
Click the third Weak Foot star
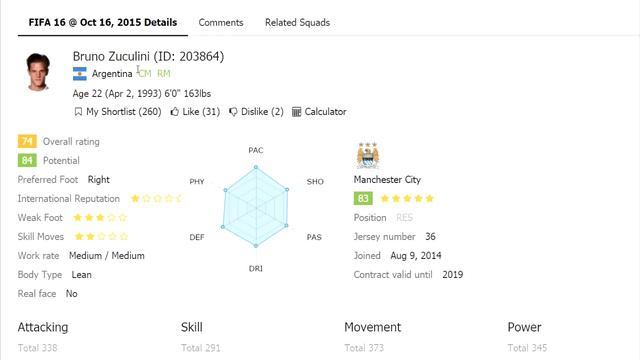(100, 218)
